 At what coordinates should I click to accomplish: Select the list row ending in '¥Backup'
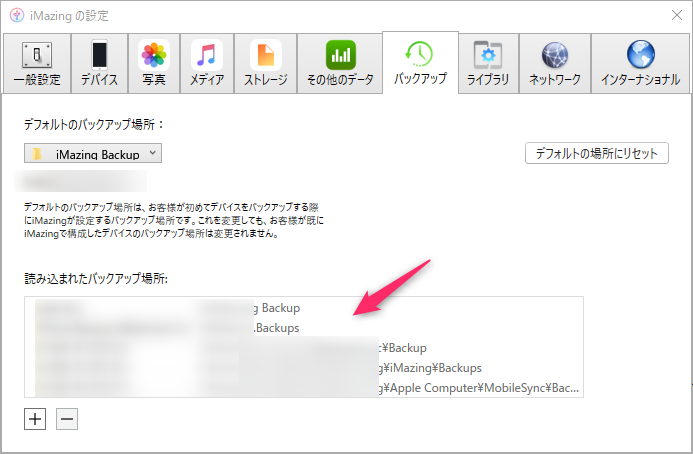pos(304,348)
